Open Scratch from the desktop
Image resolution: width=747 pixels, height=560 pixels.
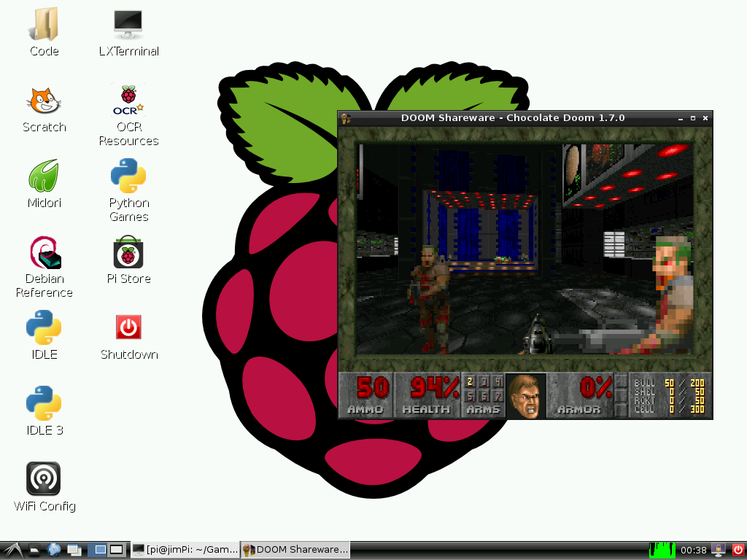(44, 106)
